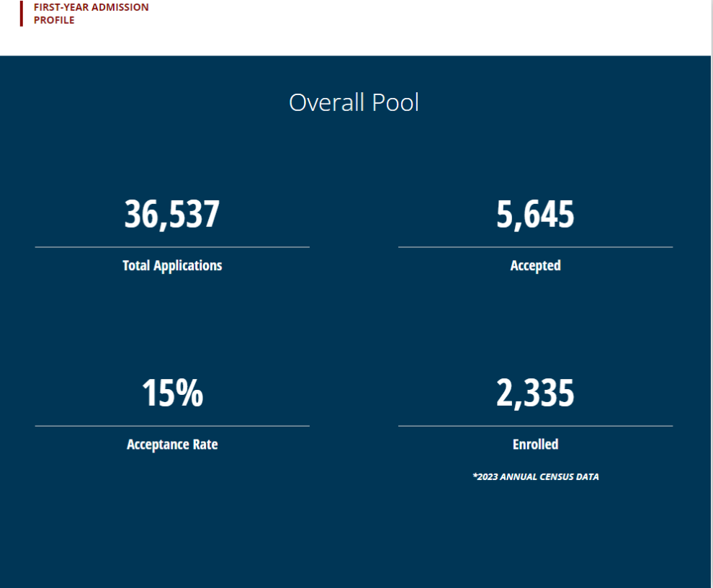Image resolution: width=713 pixels, height=588 pixels.
Task: Click the divider line under 5,645
Action: tap(535, 247)
